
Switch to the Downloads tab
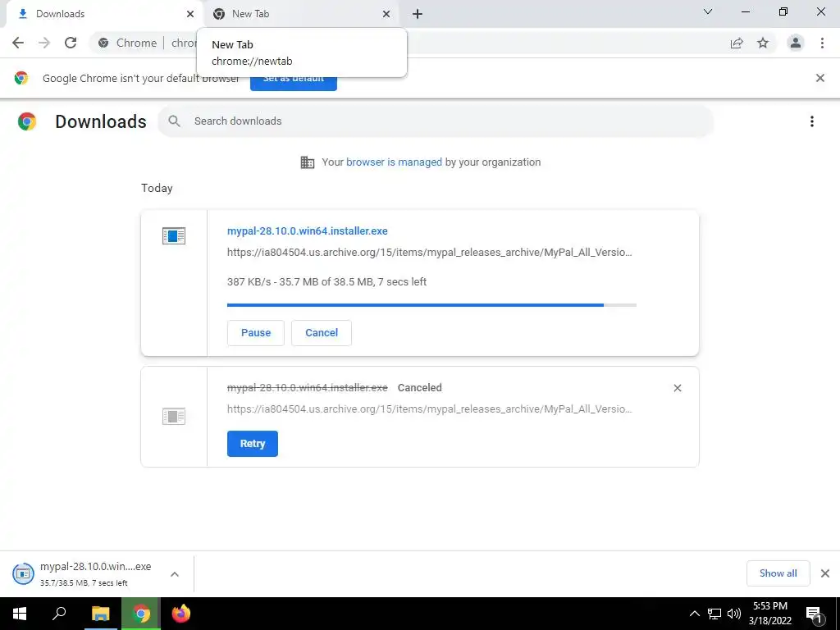click(x=101, y=14)
